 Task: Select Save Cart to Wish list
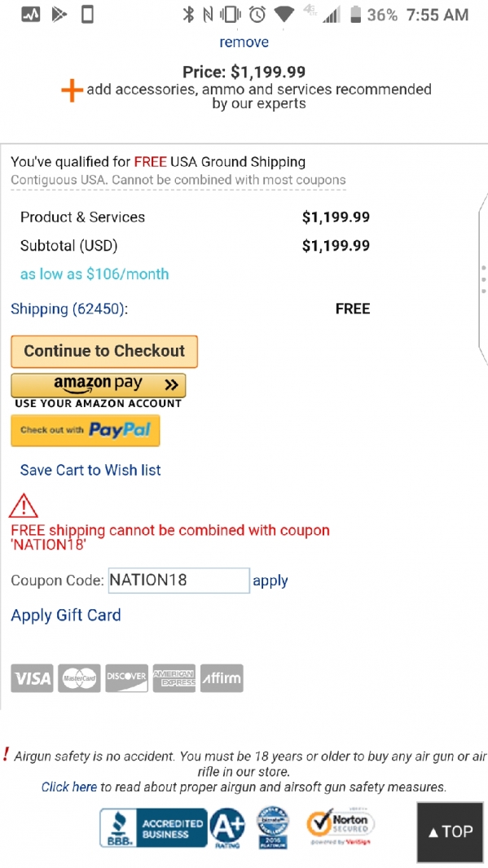(x=90, y=470)
